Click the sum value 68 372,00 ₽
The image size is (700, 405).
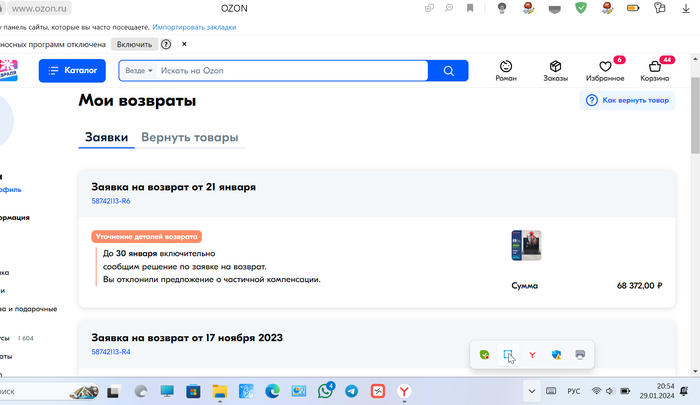[639, 286]
